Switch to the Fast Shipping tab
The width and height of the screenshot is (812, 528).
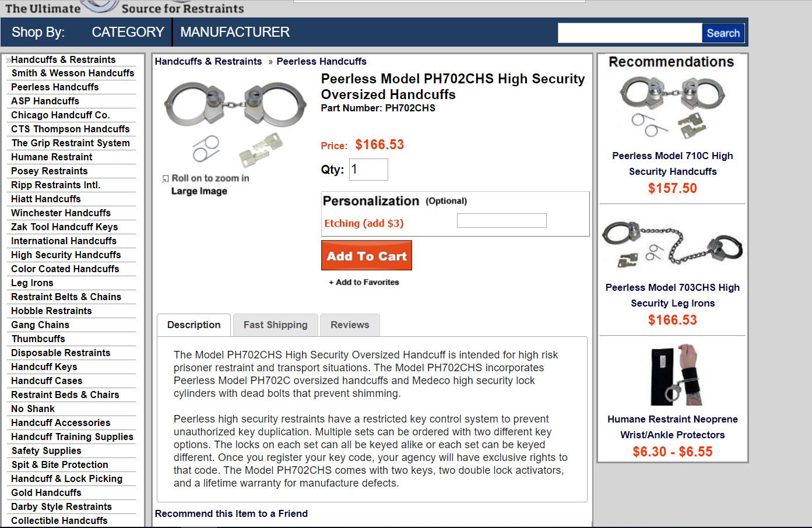(275, 325)
